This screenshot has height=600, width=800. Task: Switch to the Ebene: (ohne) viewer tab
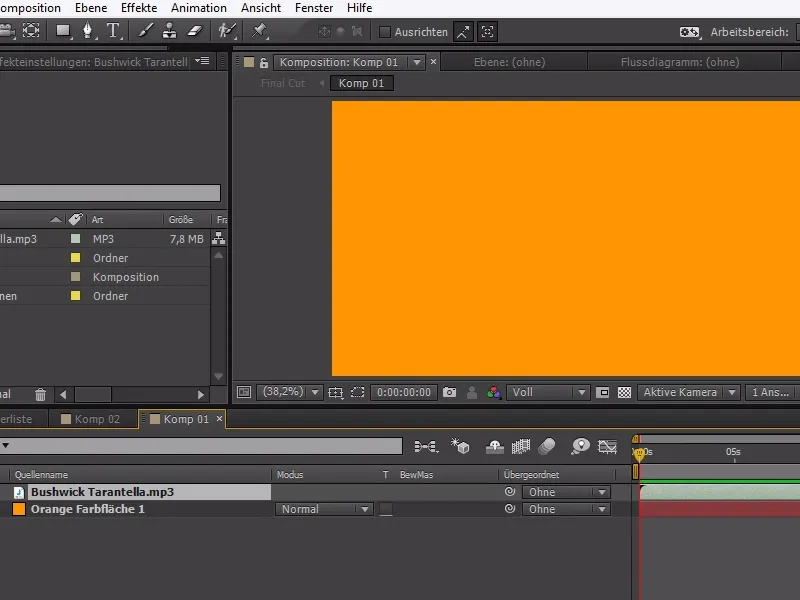click(x=510, y=62)
